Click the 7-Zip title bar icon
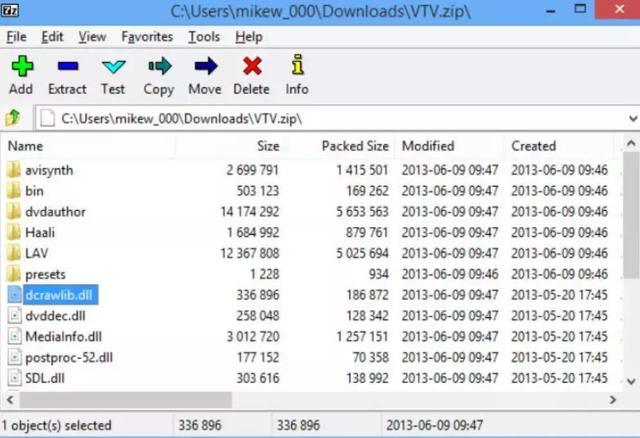 [x=10, y=10]
